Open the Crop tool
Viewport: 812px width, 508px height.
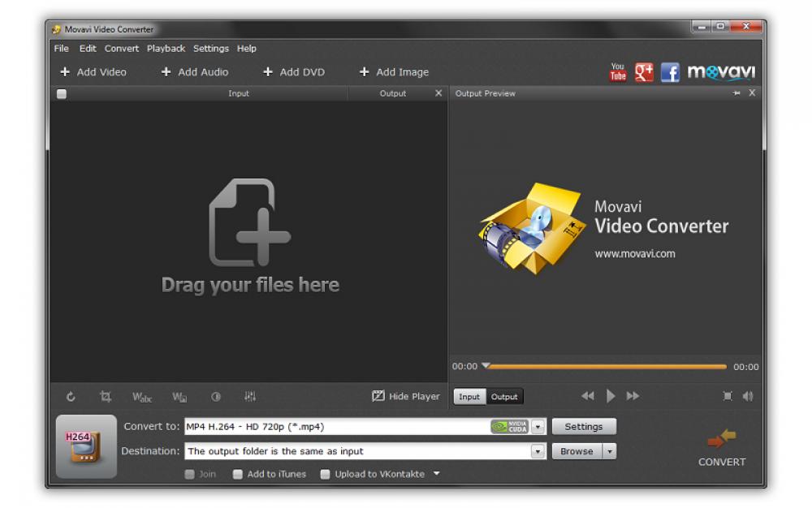pos(106,396)
